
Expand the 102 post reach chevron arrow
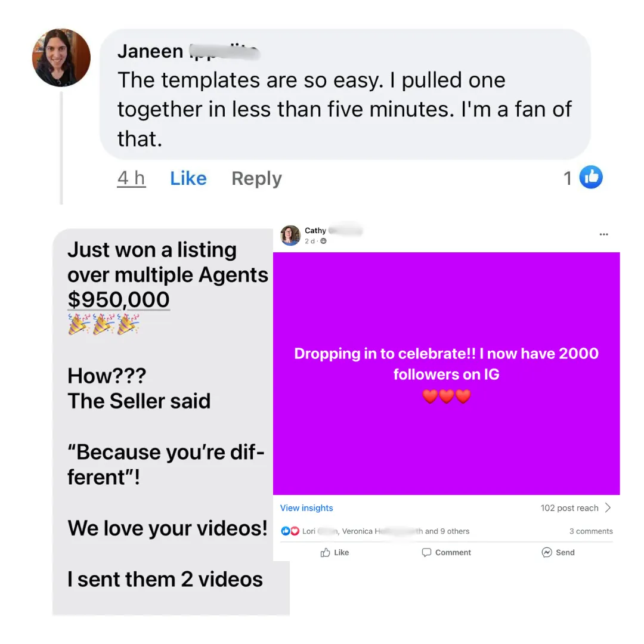point(608,508)
